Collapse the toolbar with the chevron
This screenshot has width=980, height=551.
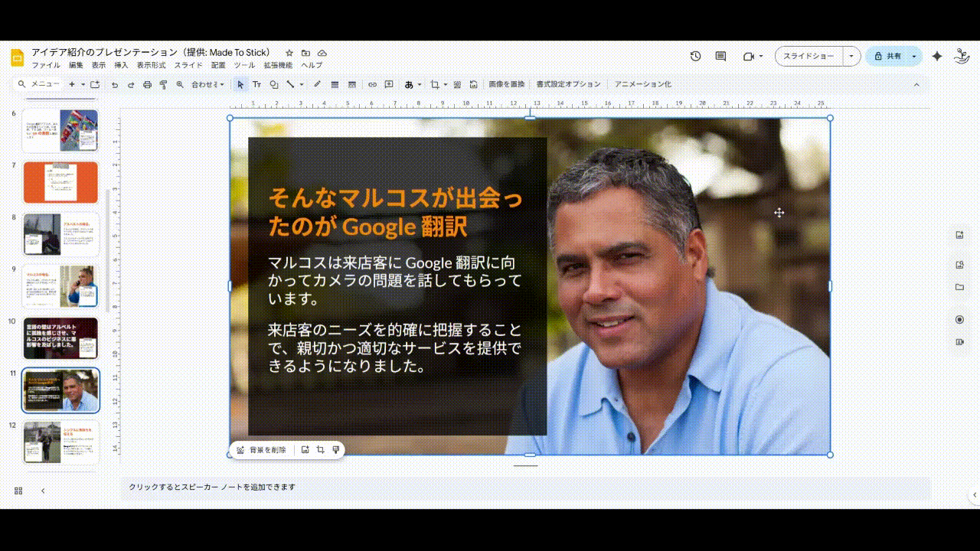tap(916, 84)
